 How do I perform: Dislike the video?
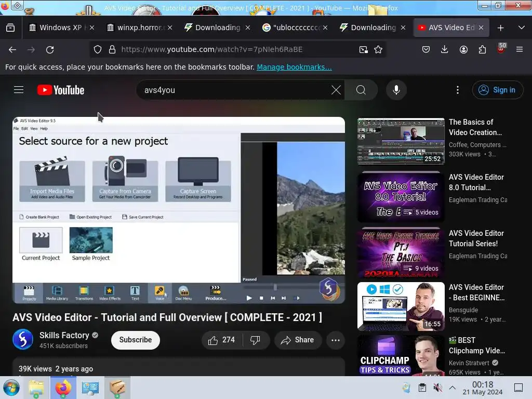coord(255,340)
